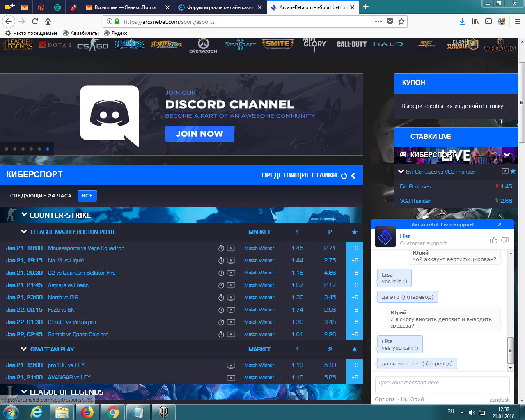Image resolution: width=525 pixels, height=420 pixels.
Task: Open World of Tanks taskbar icon
Action: (x=163, y=412)
